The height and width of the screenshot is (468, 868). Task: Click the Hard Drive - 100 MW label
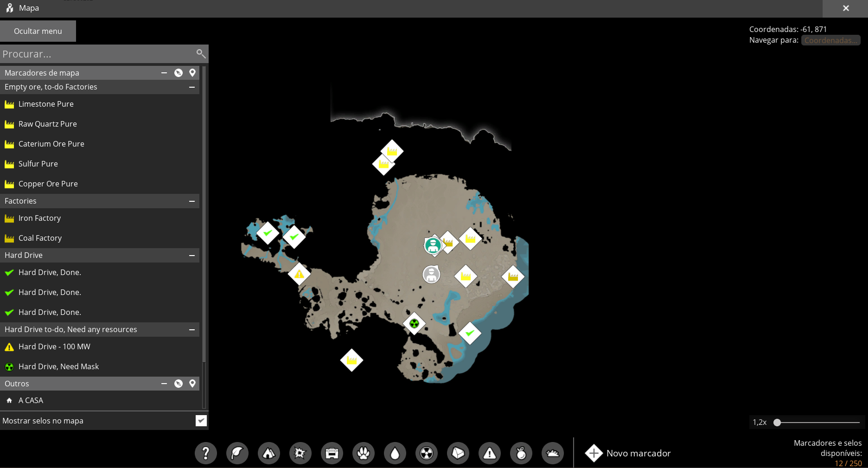click(54, 346)
